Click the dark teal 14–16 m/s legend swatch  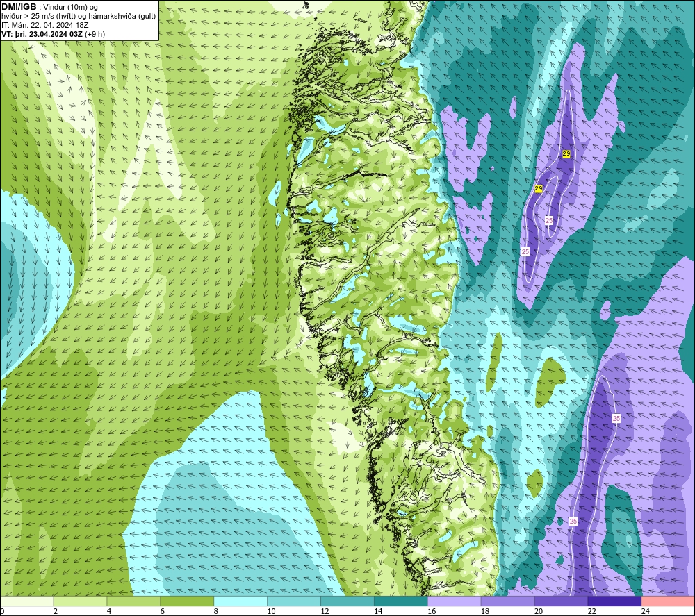click(401, 601)
